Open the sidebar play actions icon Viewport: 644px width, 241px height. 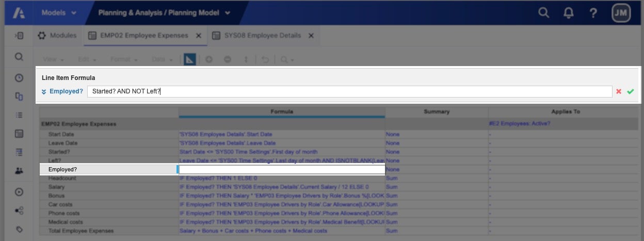tap(19, 191)
